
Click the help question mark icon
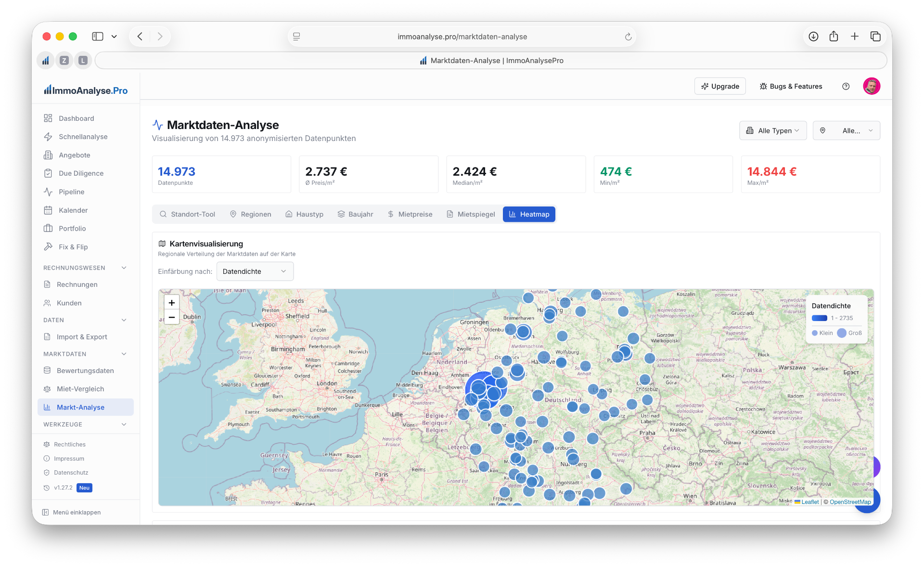846,86
